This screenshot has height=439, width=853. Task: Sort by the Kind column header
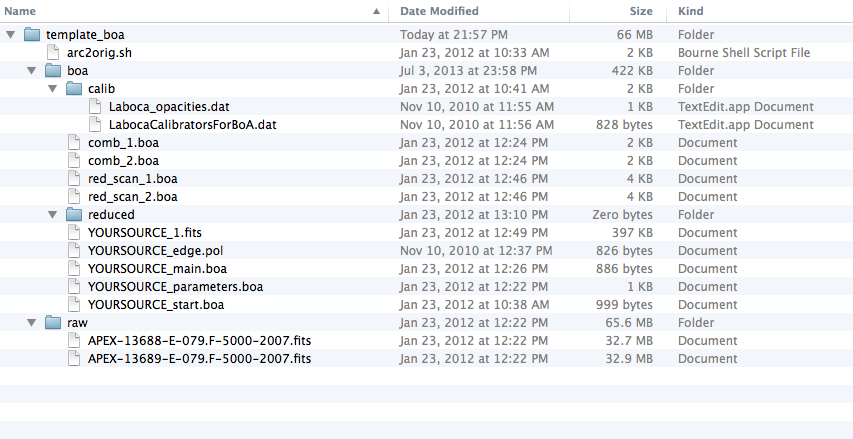[761, 11]
